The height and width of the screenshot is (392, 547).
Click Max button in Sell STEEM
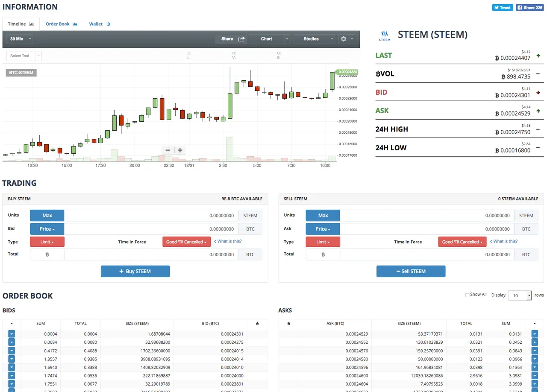pos(323,216)
